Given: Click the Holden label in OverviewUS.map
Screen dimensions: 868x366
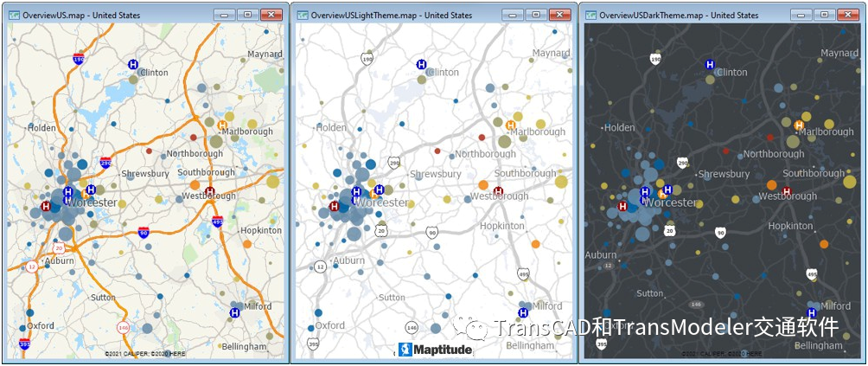Looking at the screenshot, I should tap(41, 128).
